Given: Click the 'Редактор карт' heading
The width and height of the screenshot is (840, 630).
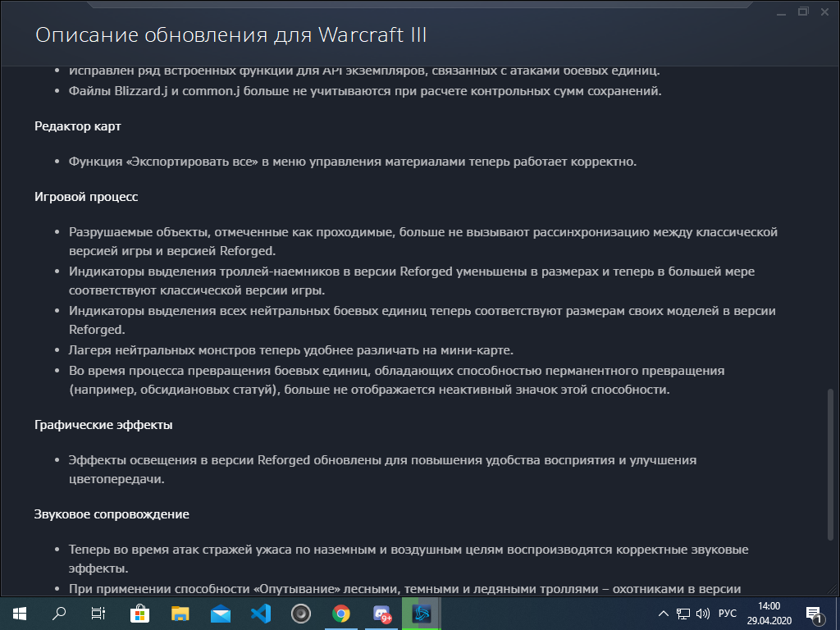Looking at the screenshot, I should [x=78, y=126].
